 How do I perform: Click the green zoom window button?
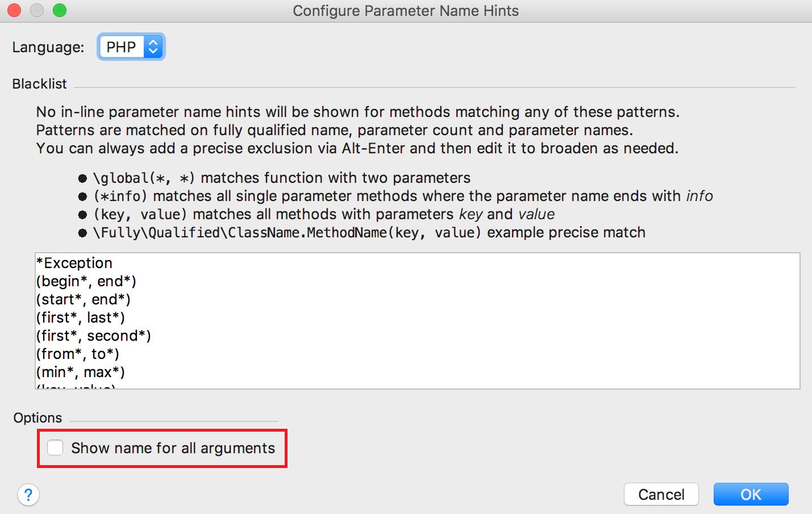point(60,10)
